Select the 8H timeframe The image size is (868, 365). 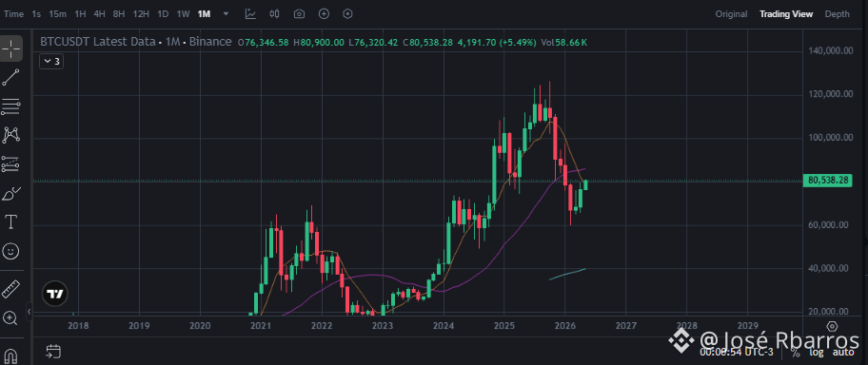pos(119,14)
